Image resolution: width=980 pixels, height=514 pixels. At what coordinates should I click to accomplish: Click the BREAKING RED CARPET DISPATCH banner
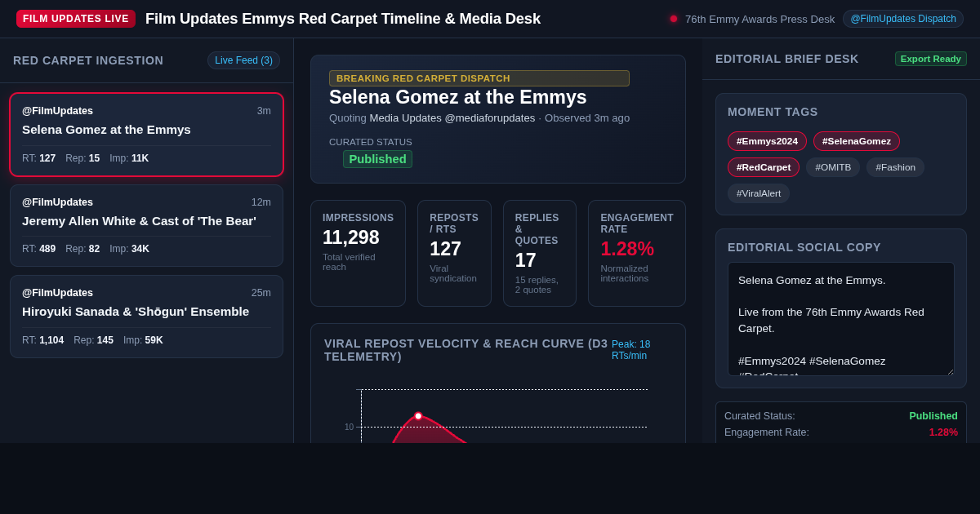[x=479, y=78]
